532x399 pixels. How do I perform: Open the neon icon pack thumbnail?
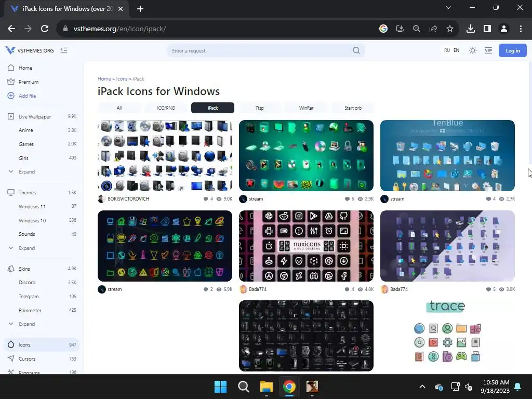click(165, 246)
